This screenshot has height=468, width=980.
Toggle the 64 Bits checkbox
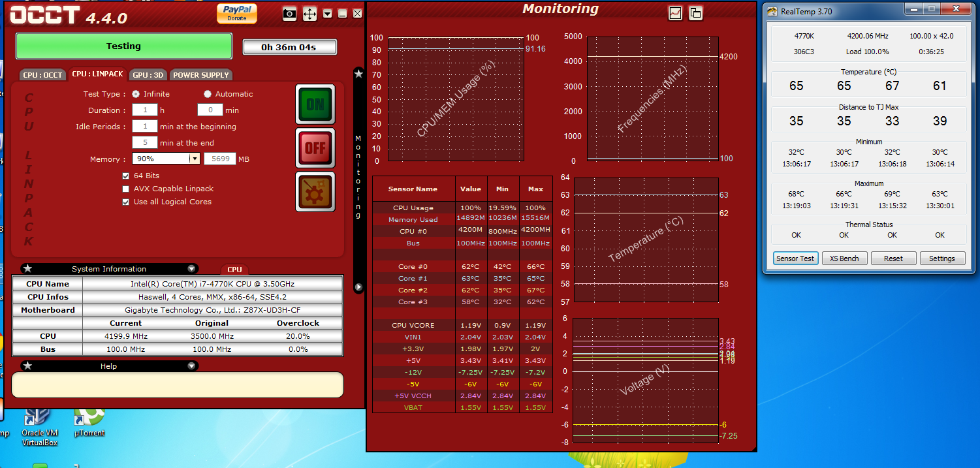click(x=126, y=176)
